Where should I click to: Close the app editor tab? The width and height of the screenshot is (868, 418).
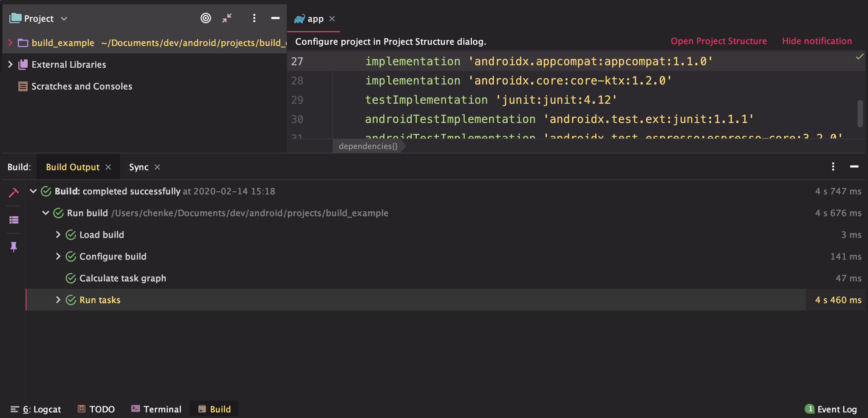coord(332,19)
